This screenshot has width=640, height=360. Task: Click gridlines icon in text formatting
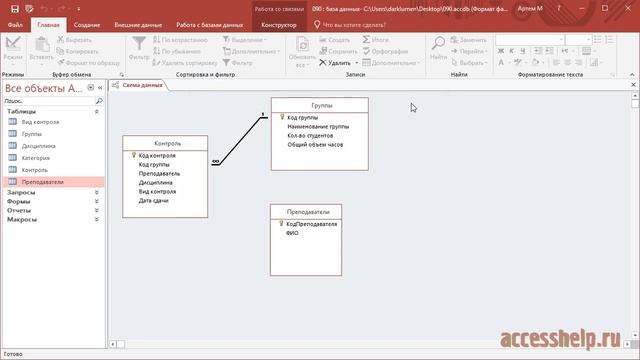point(587,51)
